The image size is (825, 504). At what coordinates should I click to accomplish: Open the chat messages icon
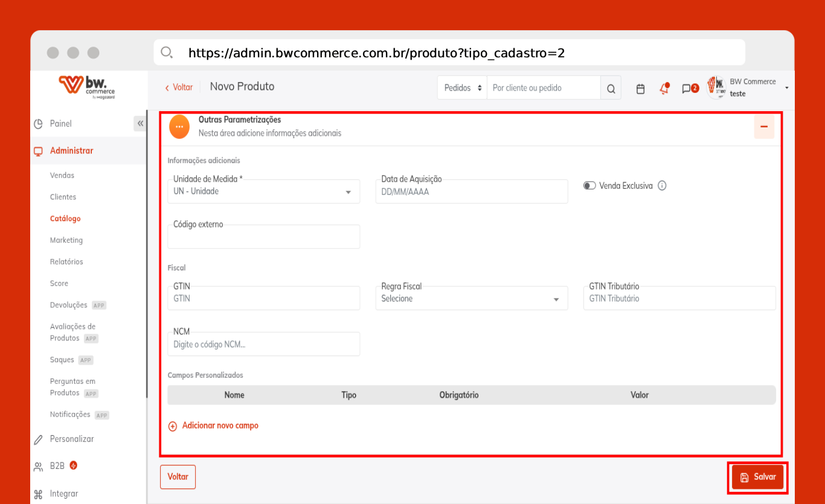pyautogui.click(x=687, y=89)
